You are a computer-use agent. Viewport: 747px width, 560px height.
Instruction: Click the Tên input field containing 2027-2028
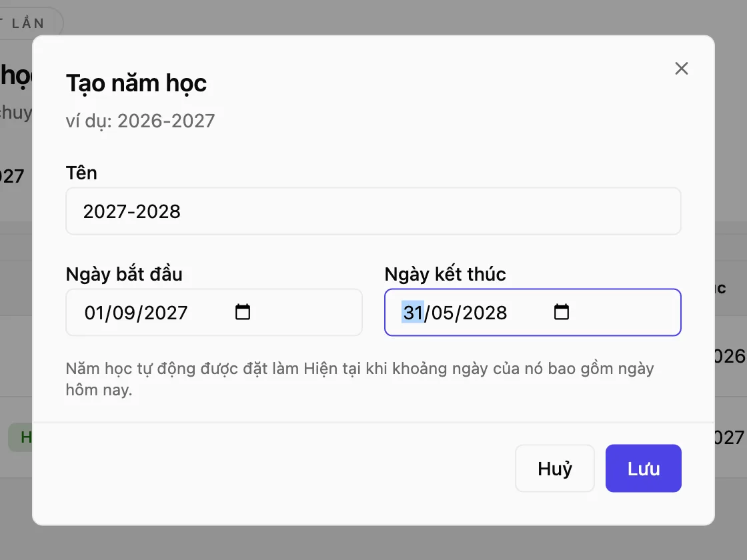click(x=373, y=211)
